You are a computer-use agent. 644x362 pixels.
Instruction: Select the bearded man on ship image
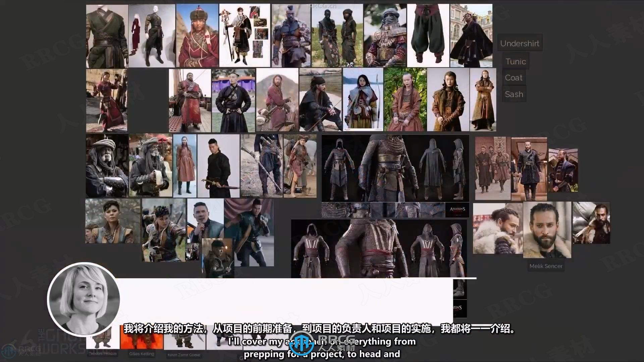(x=190, y=101)
